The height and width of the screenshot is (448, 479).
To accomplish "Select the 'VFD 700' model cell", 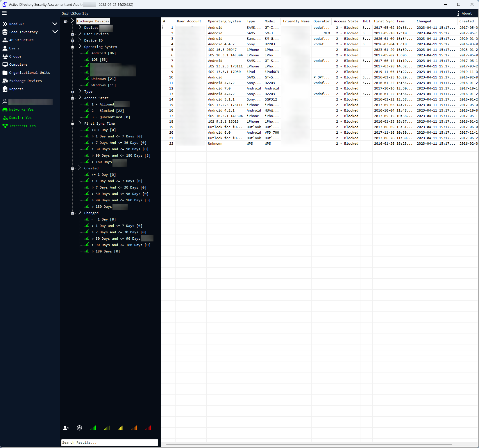I will [x=272, y=132].
